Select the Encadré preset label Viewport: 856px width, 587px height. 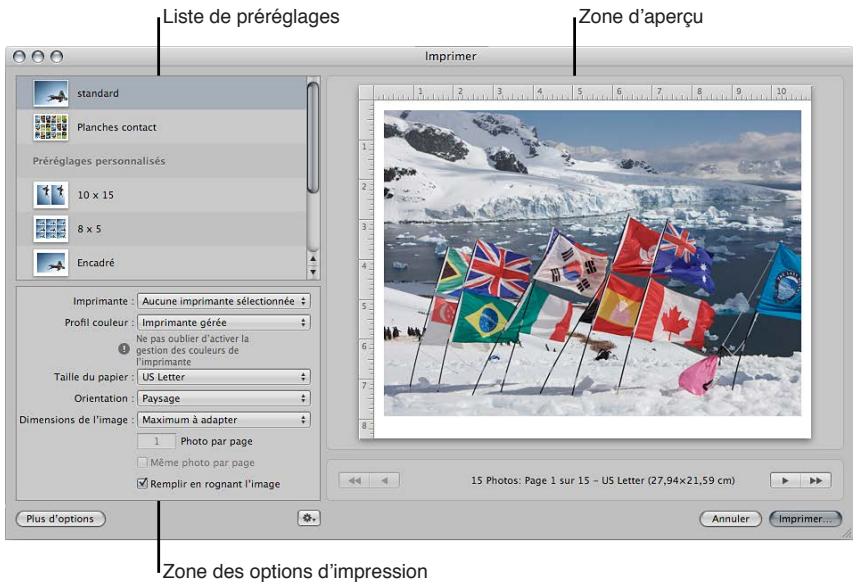(x=96, y=263)
